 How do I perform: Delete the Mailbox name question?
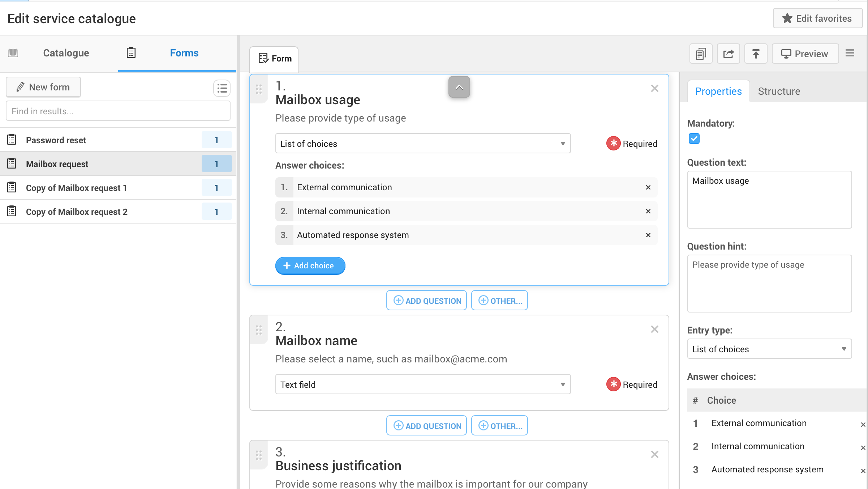[x=654, y=329]
